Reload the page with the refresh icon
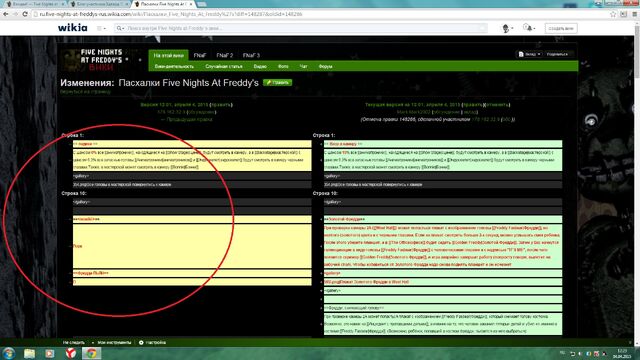Image resolution: width=640 pixels, height=360 pixels. point(25,14)
